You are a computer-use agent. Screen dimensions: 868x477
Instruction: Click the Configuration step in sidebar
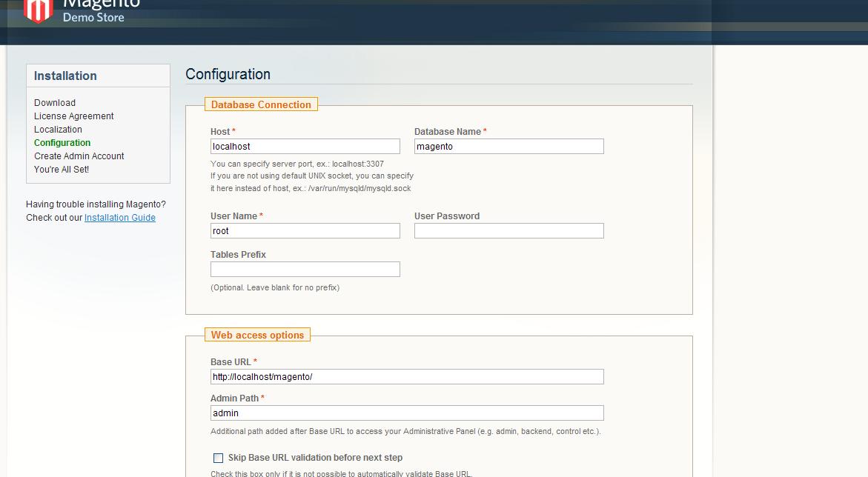click(x=62, y=143)
